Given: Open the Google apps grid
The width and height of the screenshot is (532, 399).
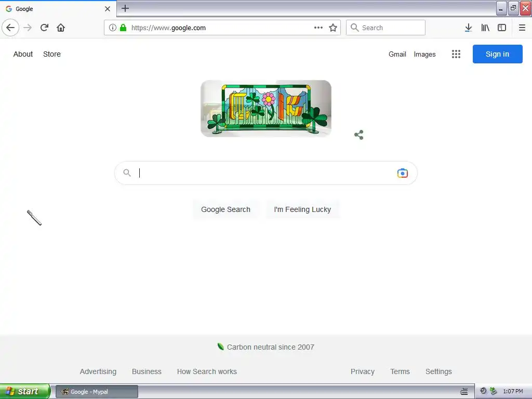Looking at the screenshot, I should pyautogui.click(x=456, y=54).
